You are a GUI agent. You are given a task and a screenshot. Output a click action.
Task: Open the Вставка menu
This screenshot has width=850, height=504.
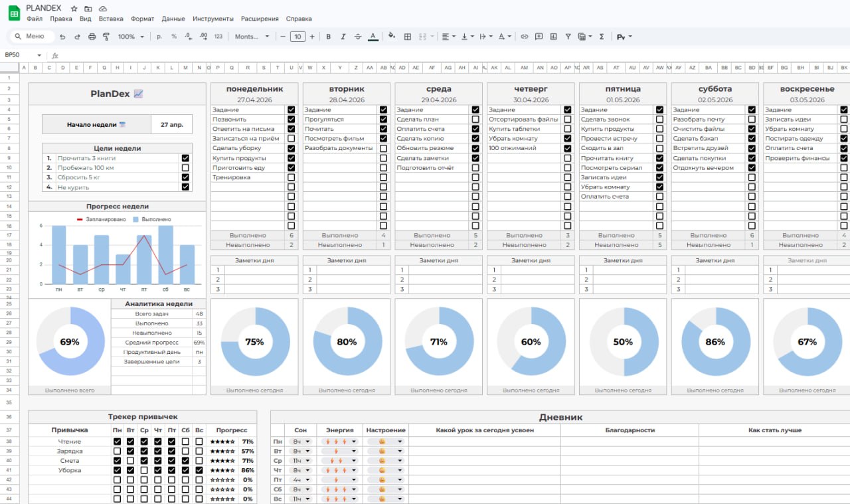(111, 19)
